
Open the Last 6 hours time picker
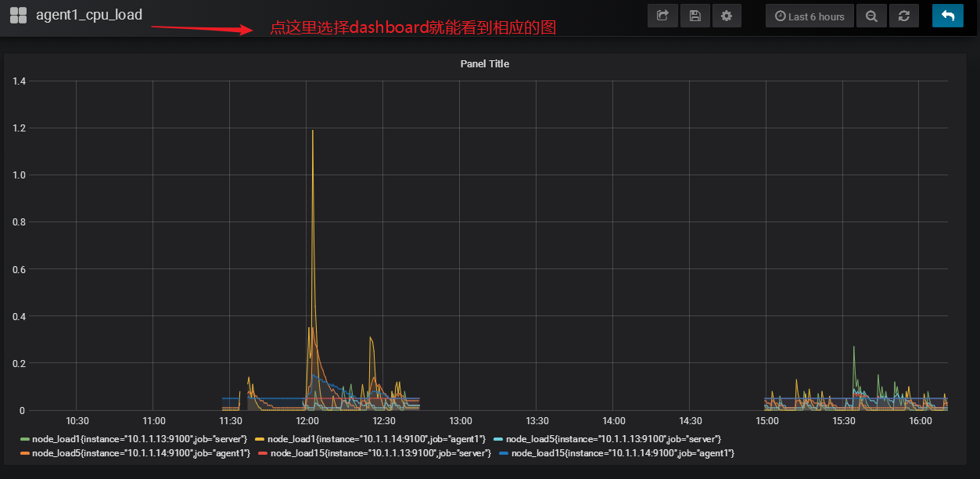click(x=809, y=16)
